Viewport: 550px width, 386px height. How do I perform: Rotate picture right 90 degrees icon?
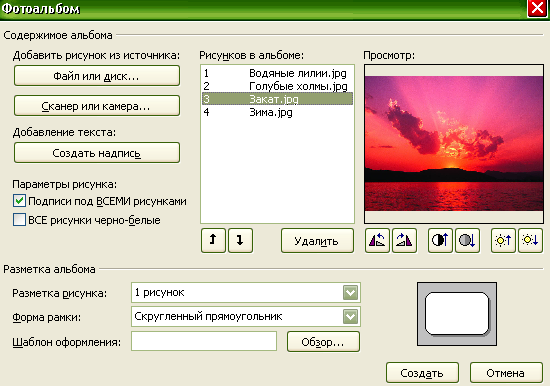[x=404, y=240]
